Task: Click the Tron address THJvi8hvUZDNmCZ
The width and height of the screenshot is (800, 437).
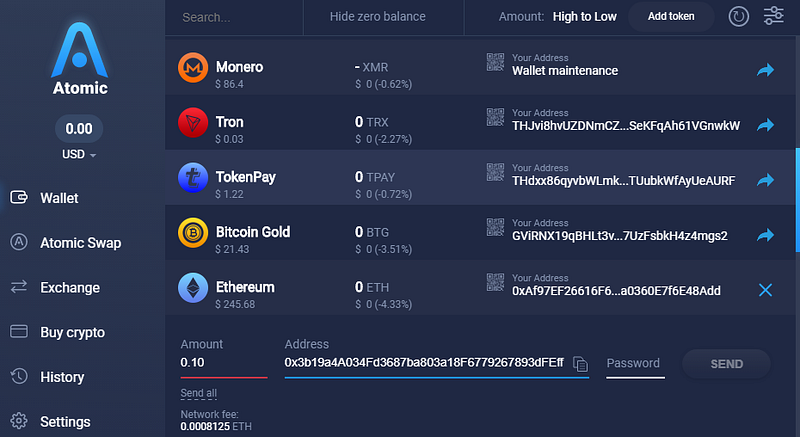Action: pos(626,126)
